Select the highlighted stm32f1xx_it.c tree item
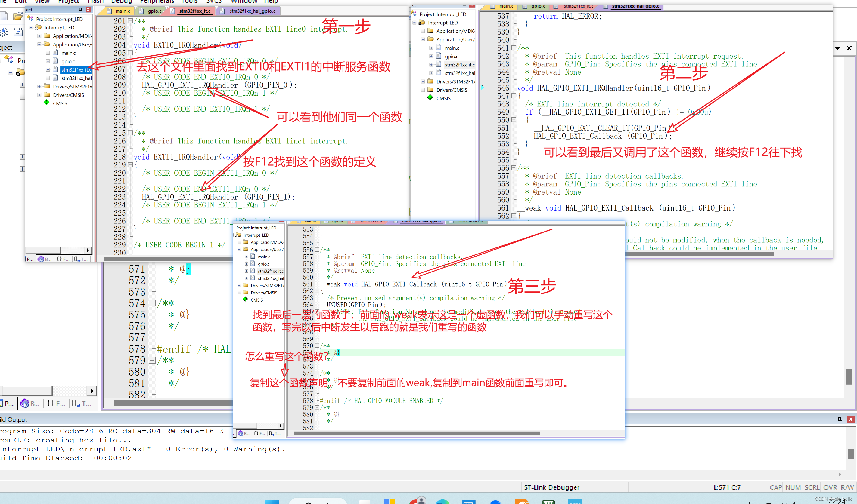This screenshot has height=504, width=857. pyautogui.click(x=76, y=70)
